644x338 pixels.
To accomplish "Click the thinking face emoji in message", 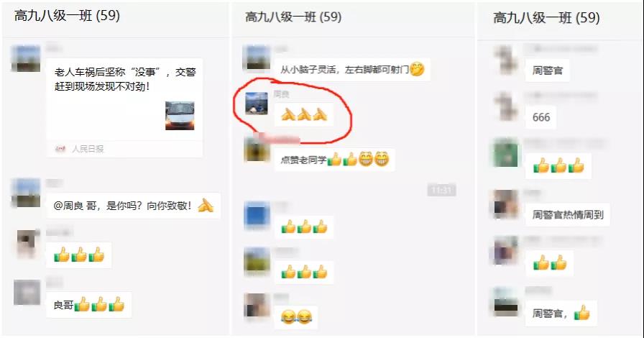I will point(417,69).
